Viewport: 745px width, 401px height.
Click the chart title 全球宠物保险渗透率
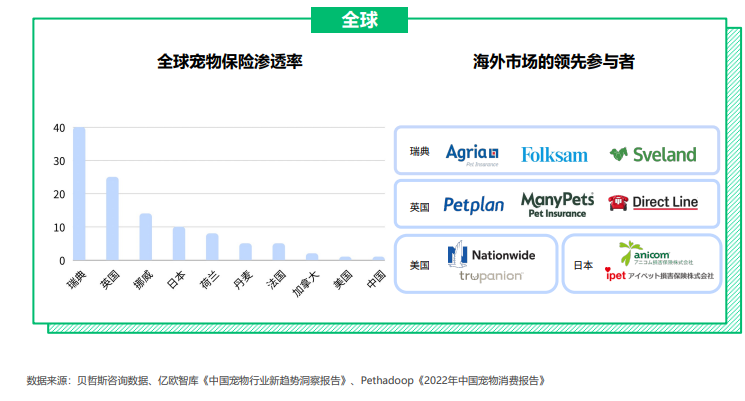[x=229, y=62]
